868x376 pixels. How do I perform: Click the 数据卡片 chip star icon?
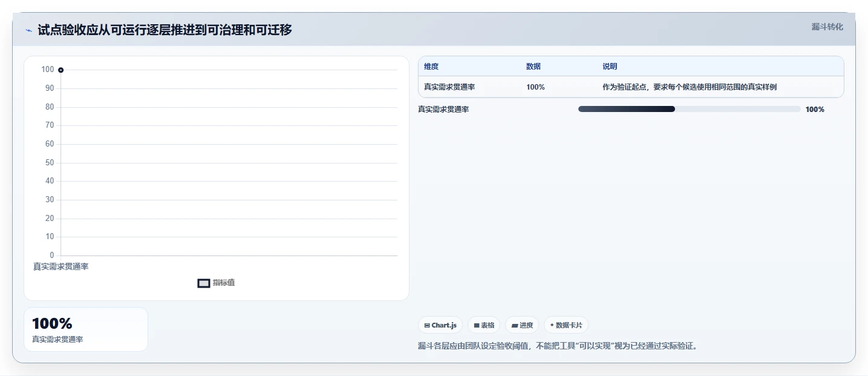(552, 325)
